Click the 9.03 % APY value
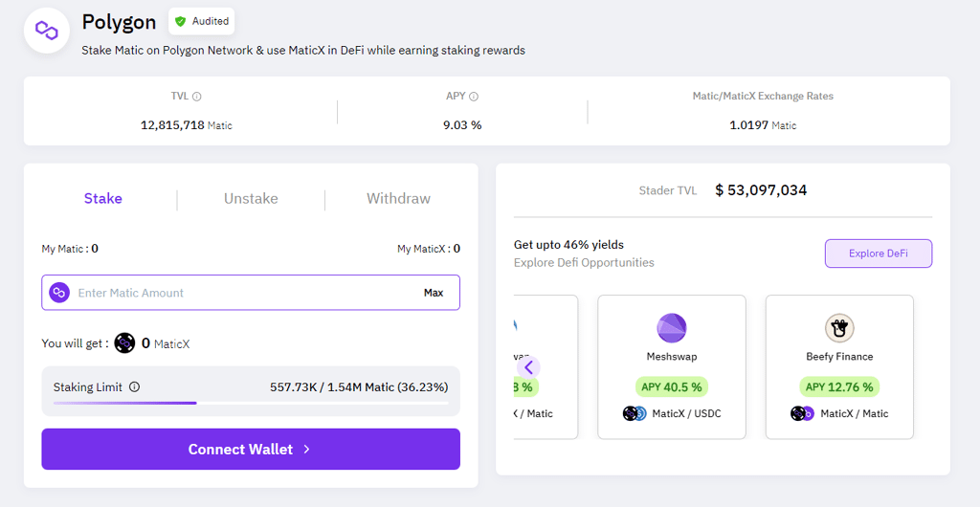 click(462, 125)
